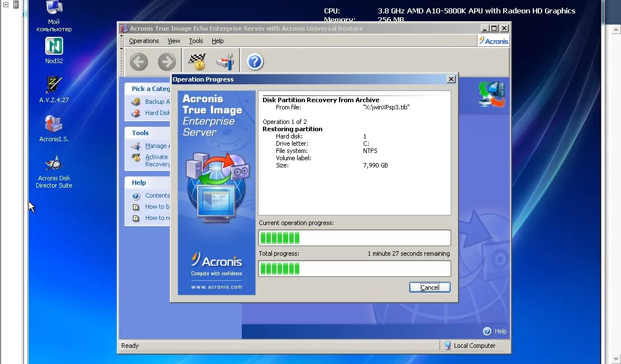Open the Nod32 desktop icon
The image size is (621, 364).
[54, 51]
